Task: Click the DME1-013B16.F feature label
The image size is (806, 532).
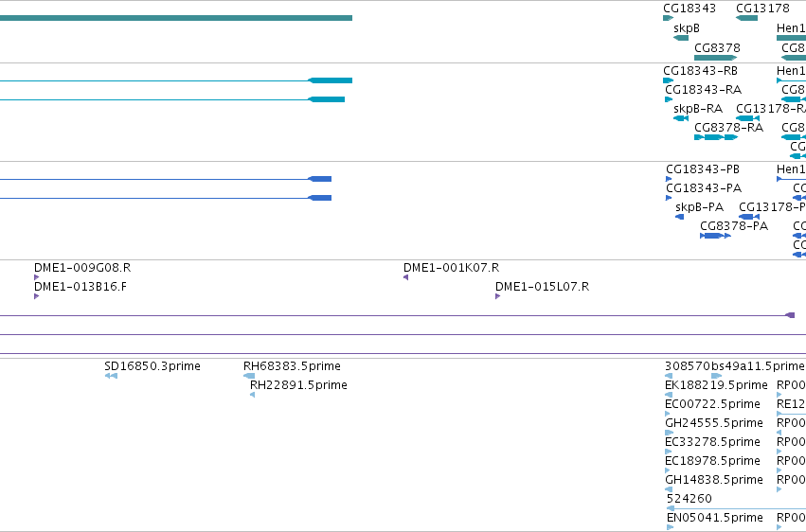Action: coord(81,287)
